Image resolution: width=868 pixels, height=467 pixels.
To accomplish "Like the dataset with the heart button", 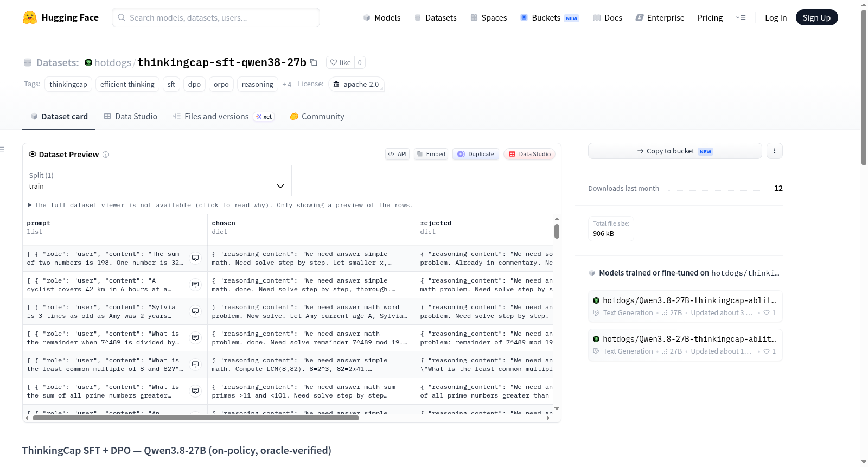I will coord(341,62).
